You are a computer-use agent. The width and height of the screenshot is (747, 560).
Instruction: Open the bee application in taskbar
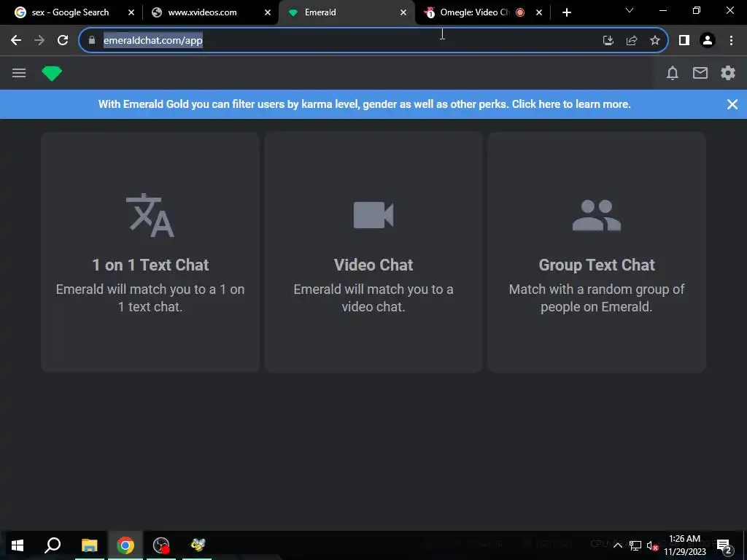[197, 545]
